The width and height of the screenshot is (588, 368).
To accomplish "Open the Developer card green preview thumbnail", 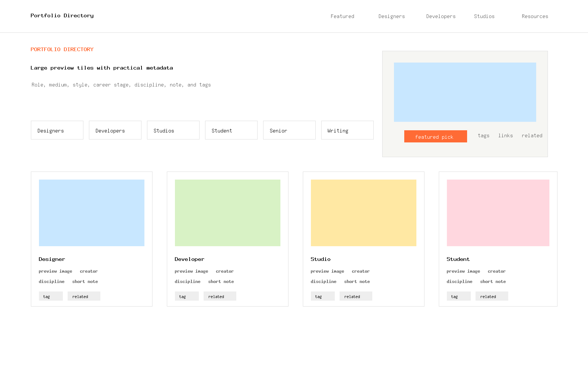I will 227,213.
